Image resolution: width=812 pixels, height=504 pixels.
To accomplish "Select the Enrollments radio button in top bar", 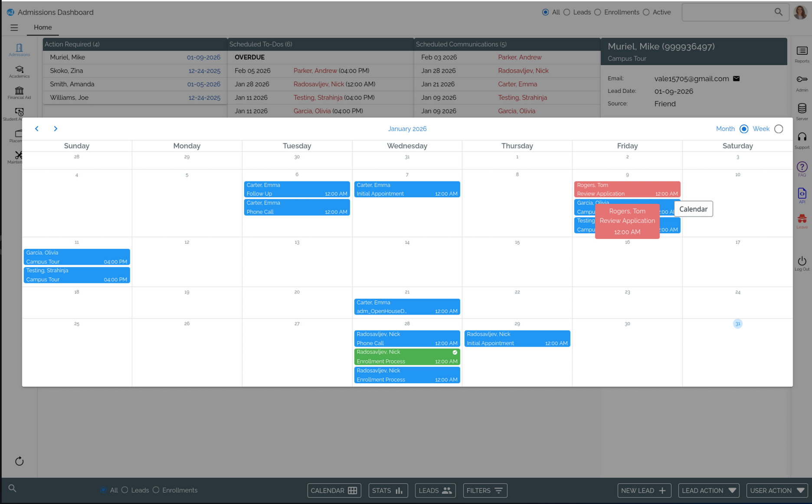I will click(x=598, y=12).
